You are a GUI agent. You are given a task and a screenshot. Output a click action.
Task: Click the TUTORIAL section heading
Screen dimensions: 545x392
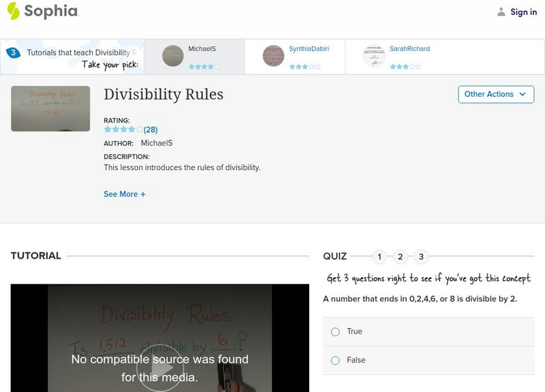pos(36,256)
